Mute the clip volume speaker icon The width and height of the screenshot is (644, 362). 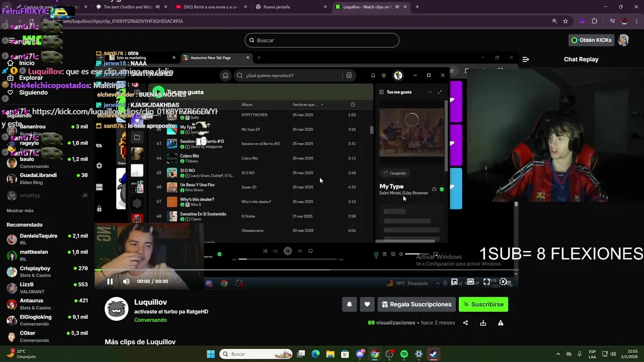[x=126, y=281]
